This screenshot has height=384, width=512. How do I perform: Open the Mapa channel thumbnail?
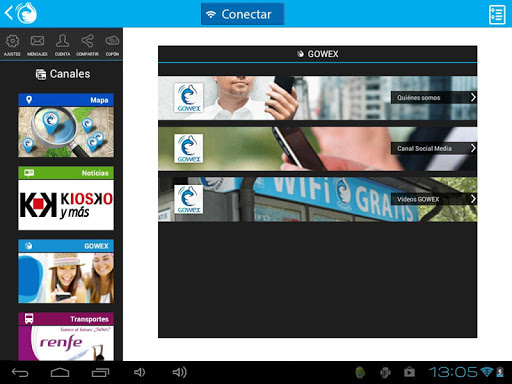(66, 125)
